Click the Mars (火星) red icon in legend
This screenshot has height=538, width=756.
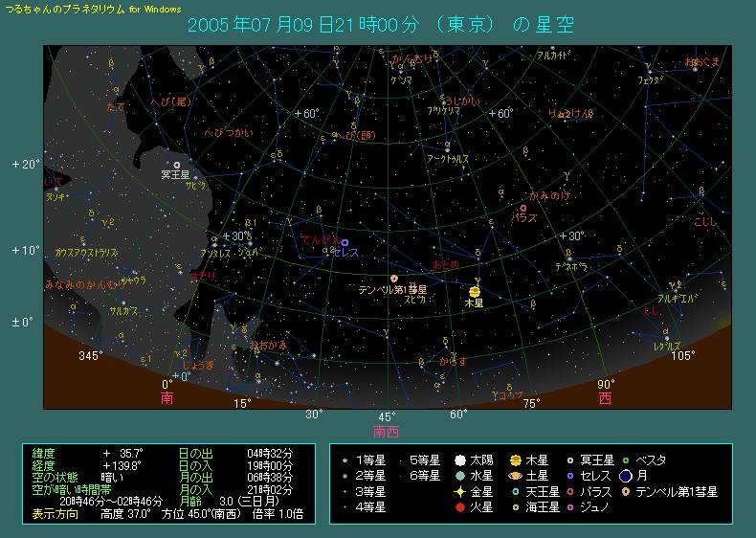(459, 506)
